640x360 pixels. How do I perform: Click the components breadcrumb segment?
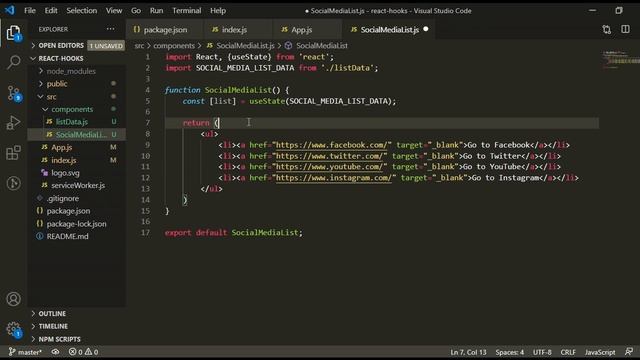pos(174,45)
